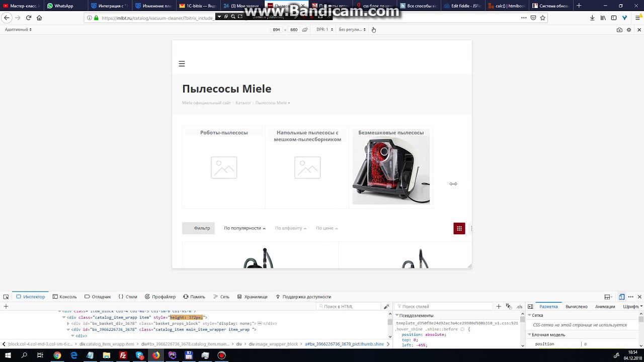Image resolution: width=644 pixels, height=362 pixels.
Task: Sort by По алфавиту
Action: (290, 228)
